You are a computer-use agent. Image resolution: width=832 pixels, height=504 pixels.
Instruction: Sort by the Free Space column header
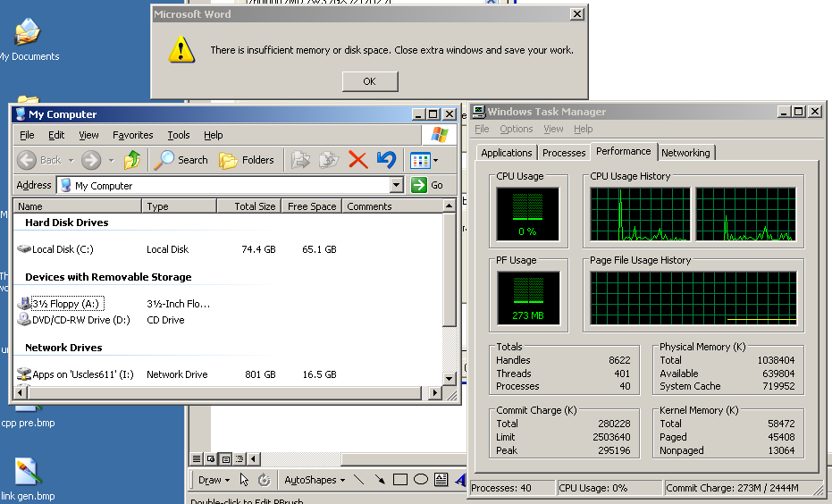[312, 206]
